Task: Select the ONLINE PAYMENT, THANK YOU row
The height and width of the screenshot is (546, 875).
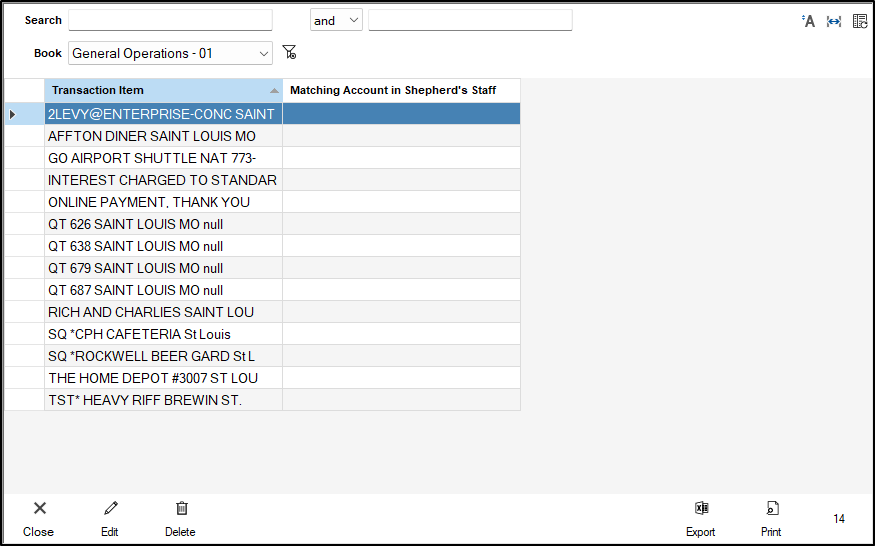Action: pos(163,202)
